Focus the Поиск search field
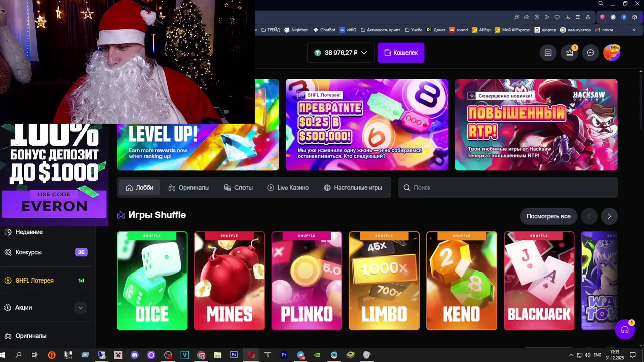The width and height of the screenshot is (644, 362). click(508, 188)
